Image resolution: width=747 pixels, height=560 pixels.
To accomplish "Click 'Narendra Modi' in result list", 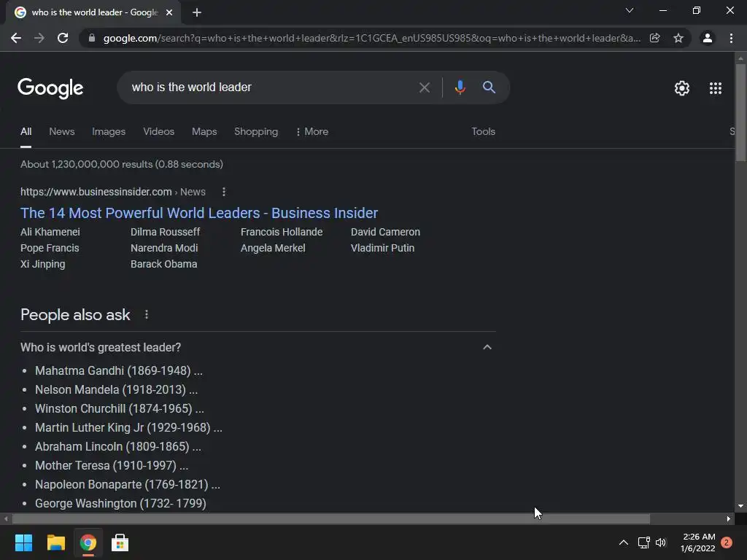I will pyautogui.click(x=164, y=248).
